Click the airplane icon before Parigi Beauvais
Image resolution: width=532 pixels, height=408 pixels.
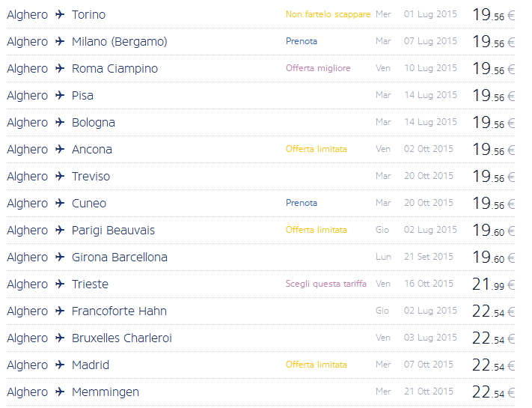60,231
